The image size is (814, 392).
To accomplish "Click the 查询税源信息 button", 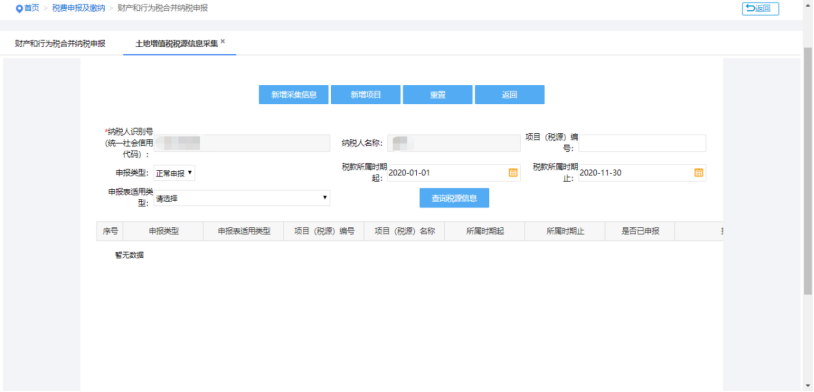I will pos(454,198).
